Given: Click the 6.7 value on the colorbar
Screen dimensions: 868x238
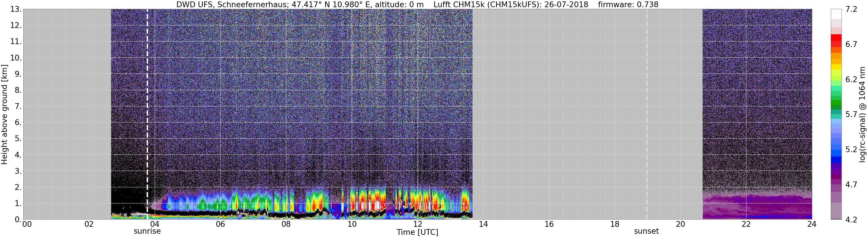Looking at the screenshot, I should (x=851, y=44).
